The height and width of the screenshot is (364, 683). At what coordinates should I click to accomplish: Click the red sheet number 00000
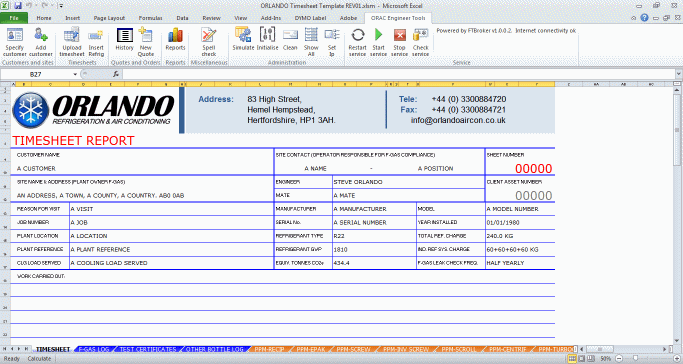pyautogui.click(x=534, y=169)
